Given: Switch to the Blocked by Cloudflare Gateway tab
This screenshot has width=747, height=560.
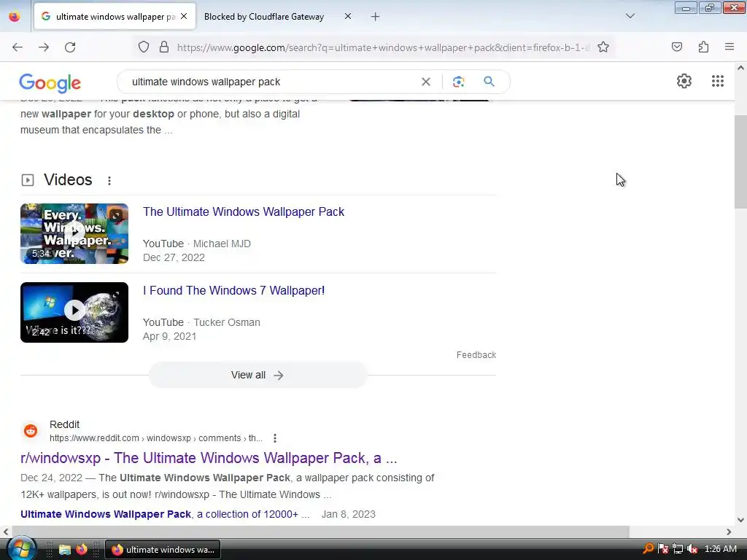Looking at the screenshot, I should pos(264,17).
